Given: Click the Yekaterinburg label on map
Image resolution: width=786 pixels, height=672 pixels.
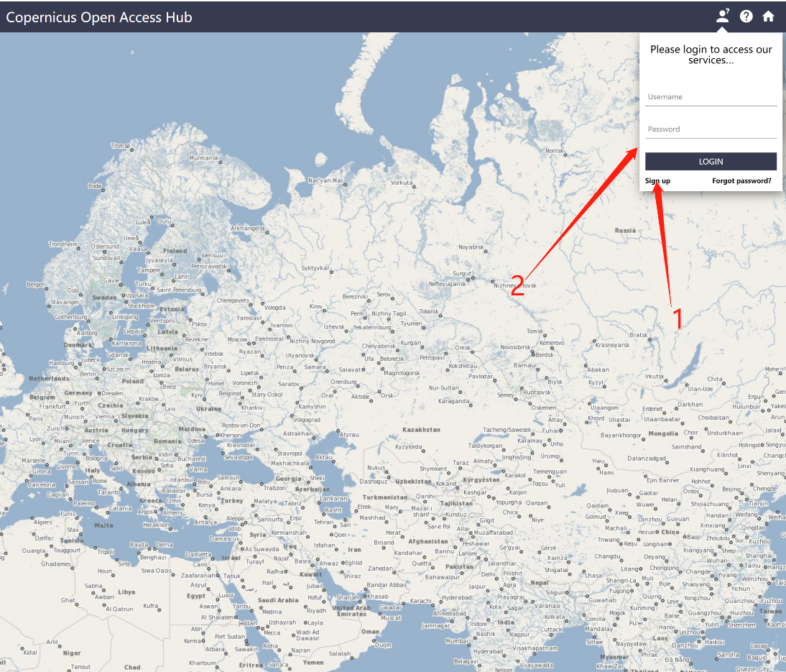Looking at the screenshot, I should (372, 328).
